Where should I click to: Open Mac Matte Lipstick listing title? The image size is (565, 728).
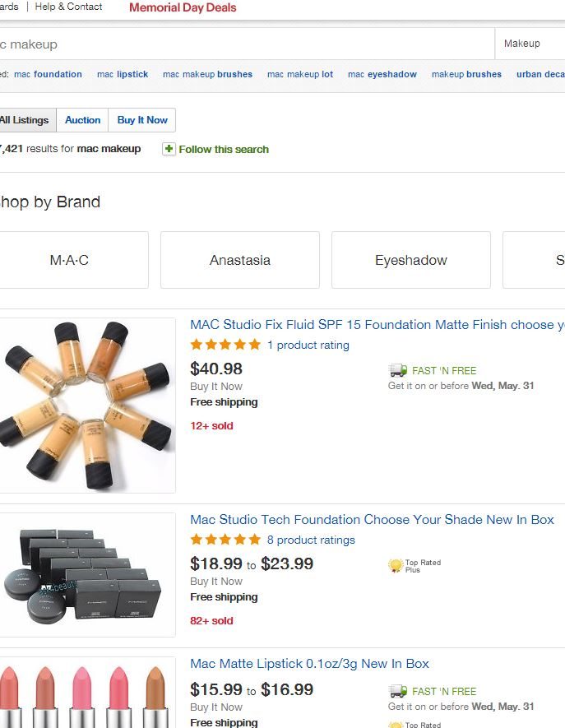click(309, 664)
